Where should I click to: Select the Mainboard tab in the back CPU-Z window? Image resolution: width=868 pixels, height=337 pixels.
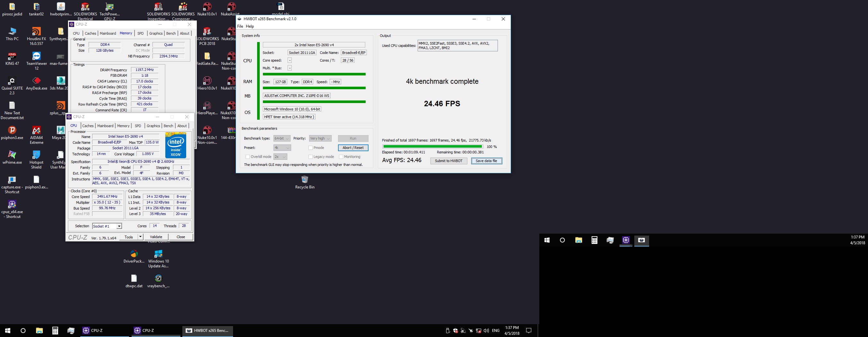tap(108, 33)
